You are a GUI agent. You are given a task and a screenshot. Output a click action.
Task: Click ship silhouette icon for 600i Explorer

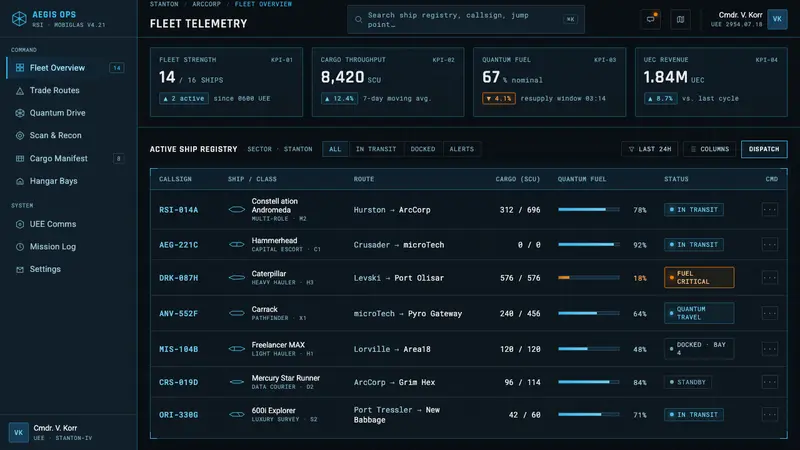236,415
